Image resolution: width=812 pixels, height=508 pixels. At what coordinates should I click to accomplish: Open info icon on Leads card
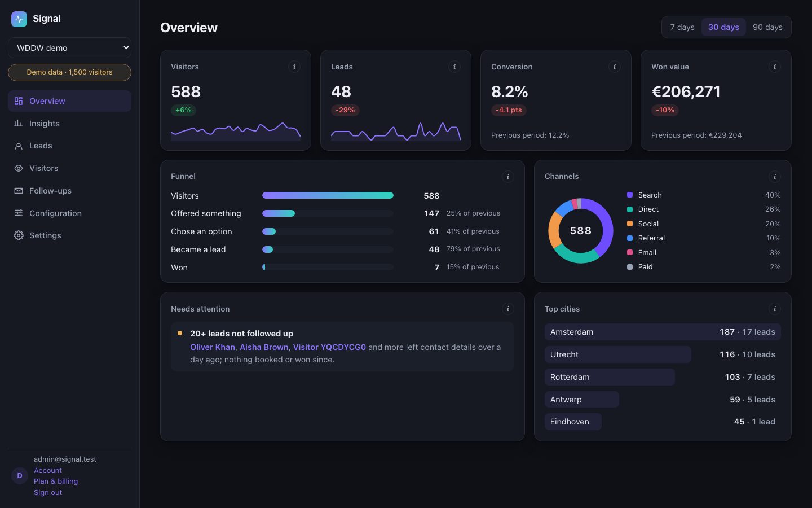pos(454,67)
